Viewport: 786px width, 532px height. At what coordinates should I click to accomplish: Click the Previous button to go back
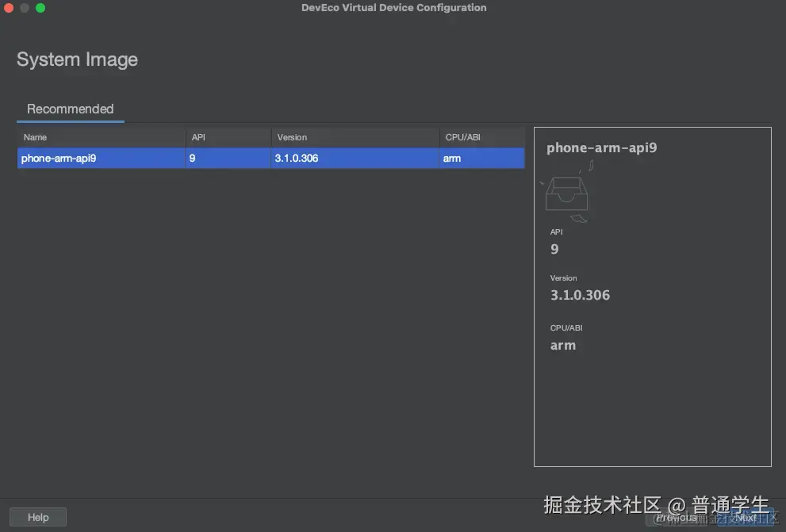(678, 516)
